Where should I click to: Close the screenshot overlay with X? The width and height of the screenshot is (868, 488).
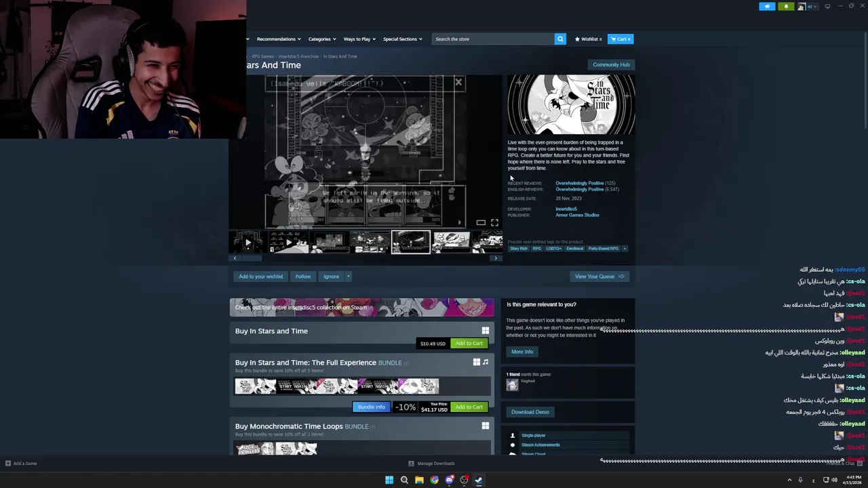coord(458,83)
